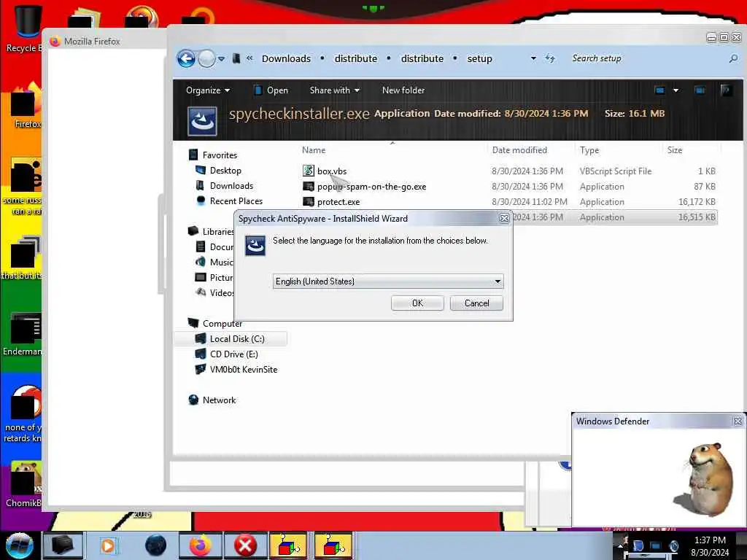Sort files by the Name column
Viewport: 747px width, 560px height.
[x=314, y=150]
